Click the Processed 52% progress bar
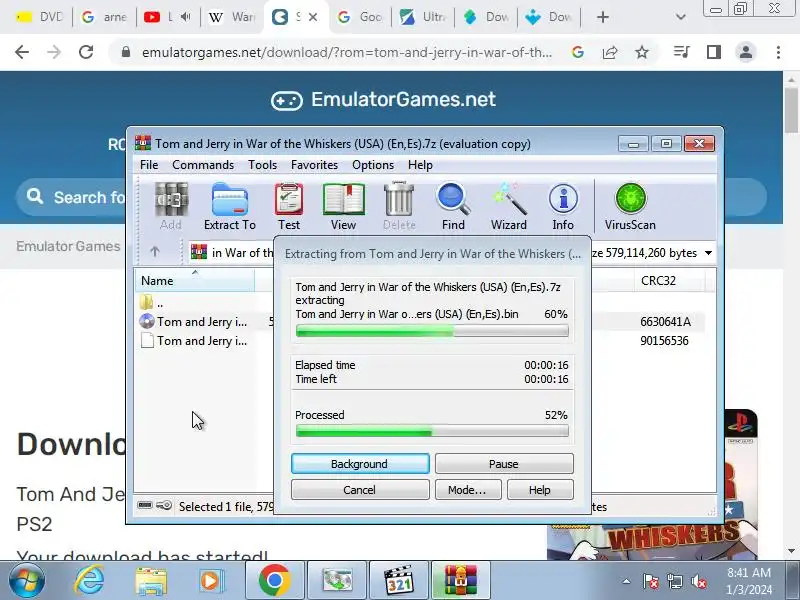800x600 pixels. (432, 432)
